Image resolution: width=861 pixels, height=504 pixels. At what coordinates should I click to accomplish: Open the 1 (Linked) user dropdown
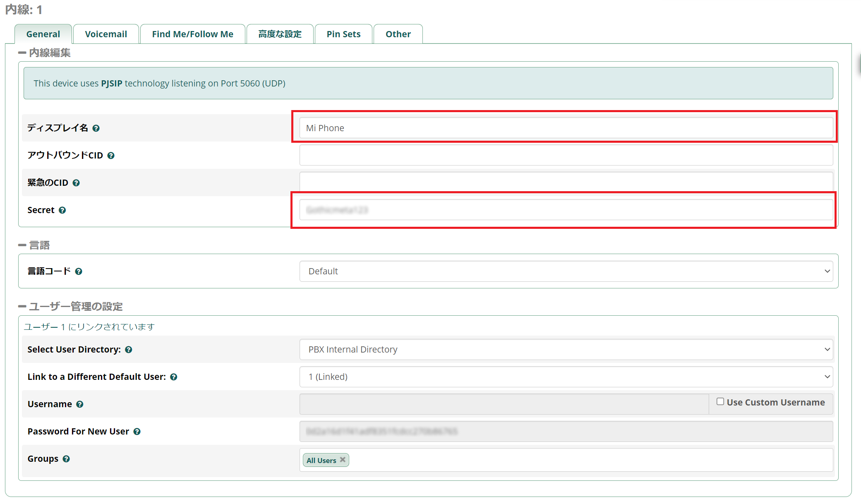pyautogui.click(x=566, y=377)
